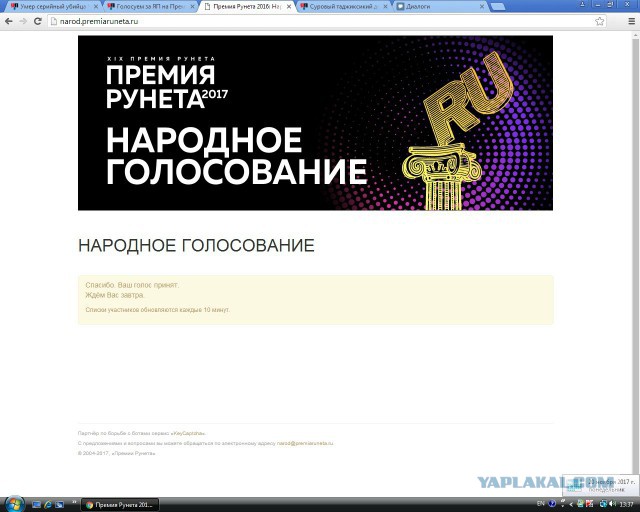Close the 'Суровый таджикский' tab

385,7
